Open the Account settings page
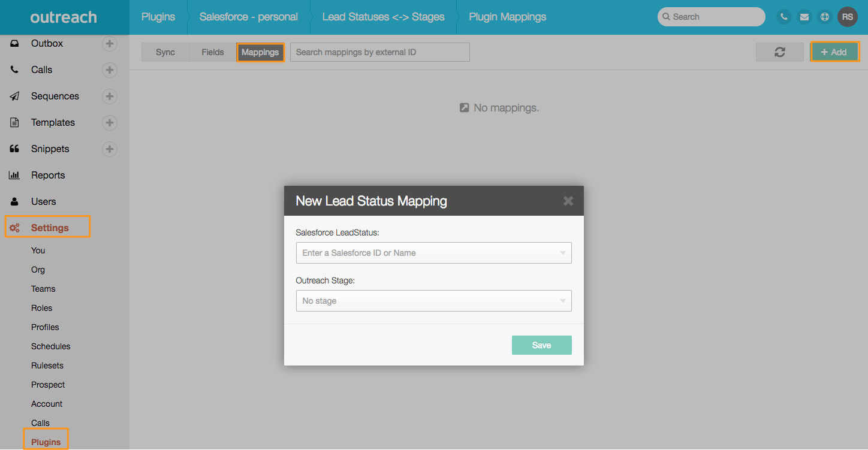868x450 pixels. (x=47, y=404)
